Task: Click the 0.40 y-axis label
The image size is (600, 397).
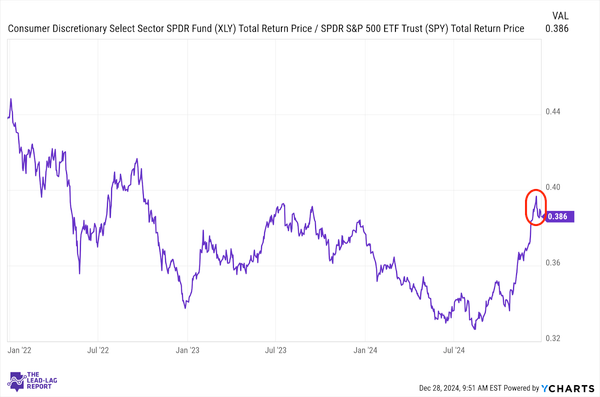Action: (x=553, y=187)
